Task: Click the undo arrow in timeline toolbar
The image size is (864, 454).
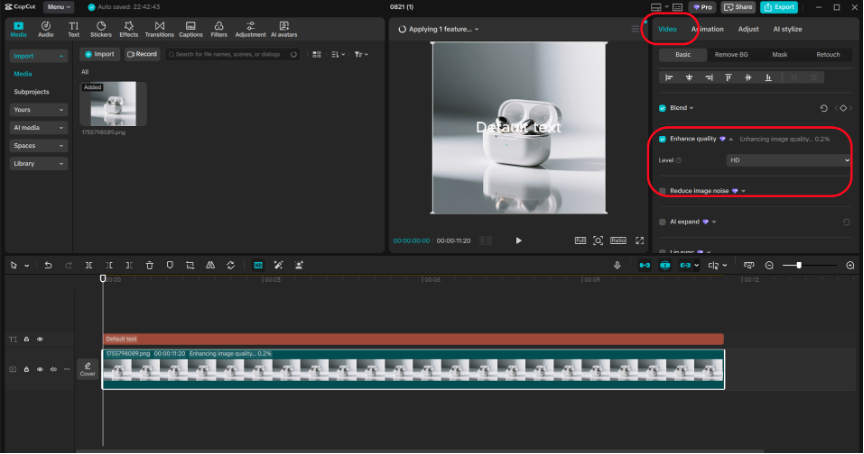Action: point(47,265)
